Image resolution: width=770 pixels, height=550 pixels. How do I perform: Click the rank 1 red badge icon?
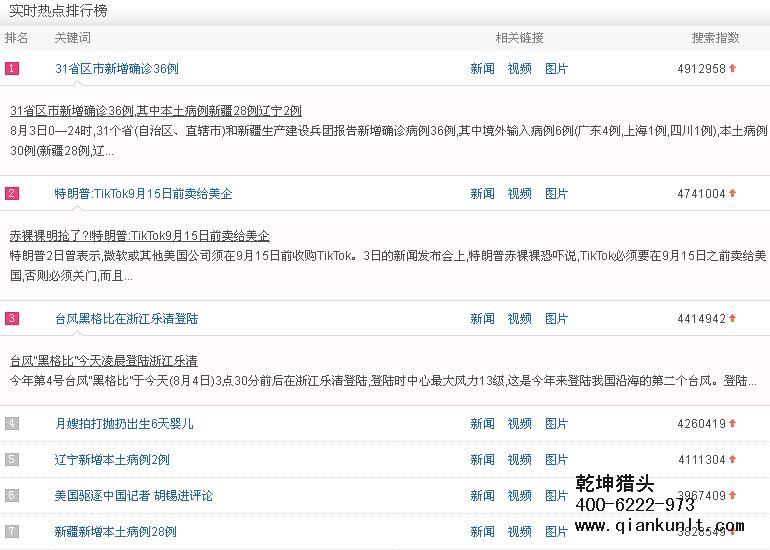12,69
